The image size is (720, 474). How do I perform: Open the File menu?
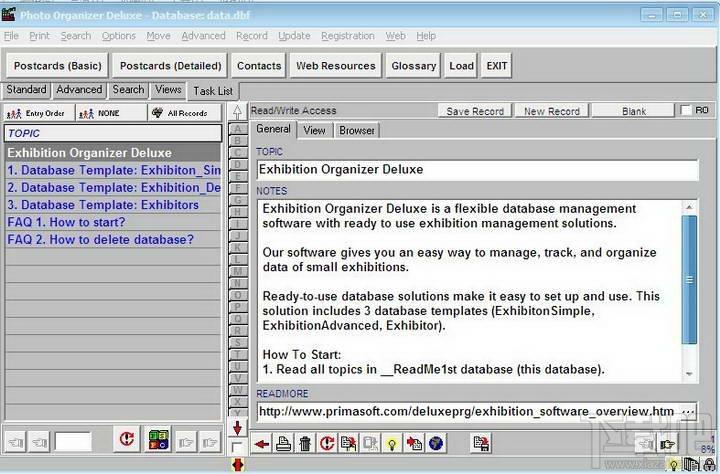point(11,36)
